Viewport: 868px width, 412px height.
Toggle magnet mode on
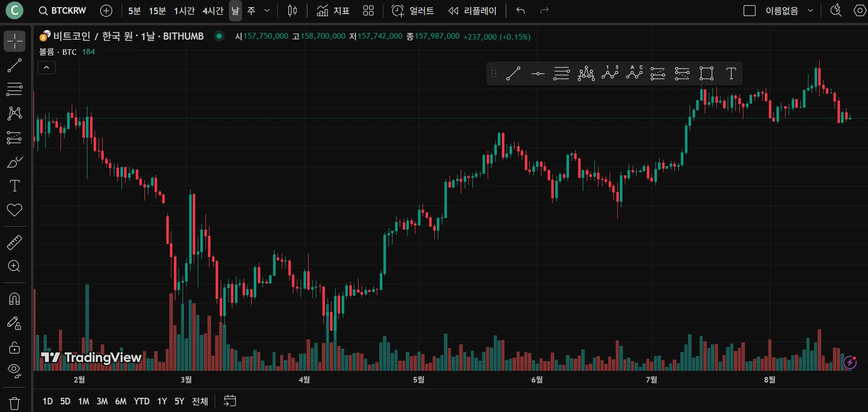(x=14, y=299)
